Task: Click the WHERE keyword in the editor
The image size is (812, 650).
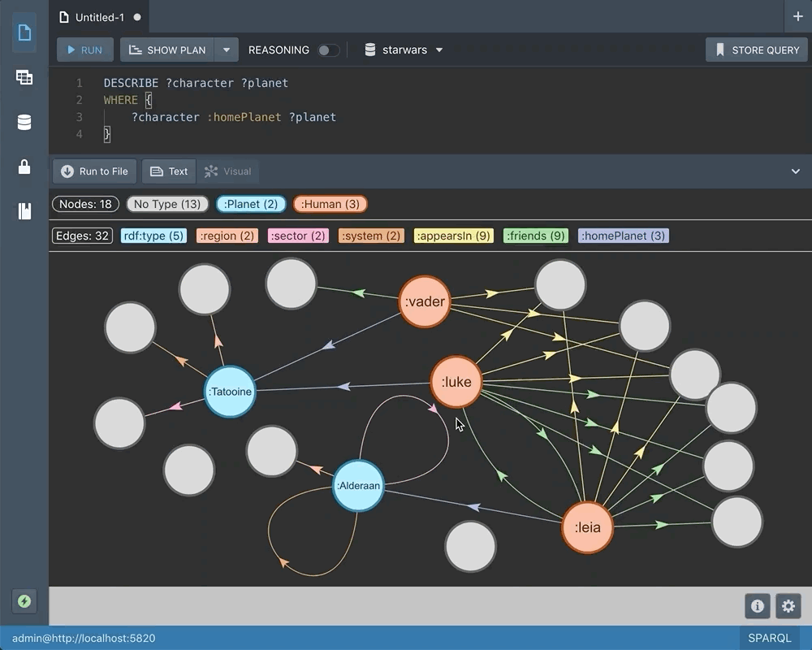Action: pos(121,100)
